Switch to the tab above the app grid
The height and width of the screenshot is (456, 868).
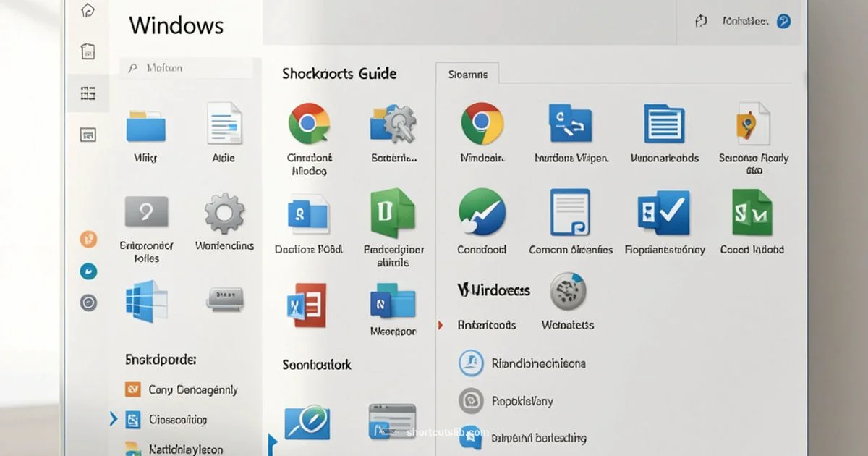467,73
